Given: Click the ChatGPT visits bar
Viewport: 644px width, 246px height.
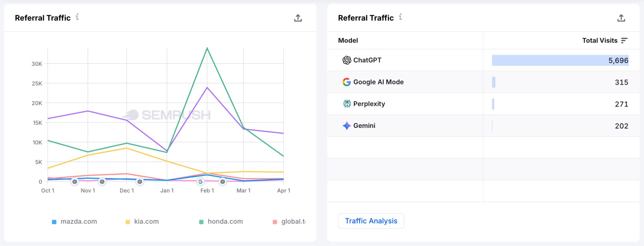Looking at the screenshot, I should [560, 60].
